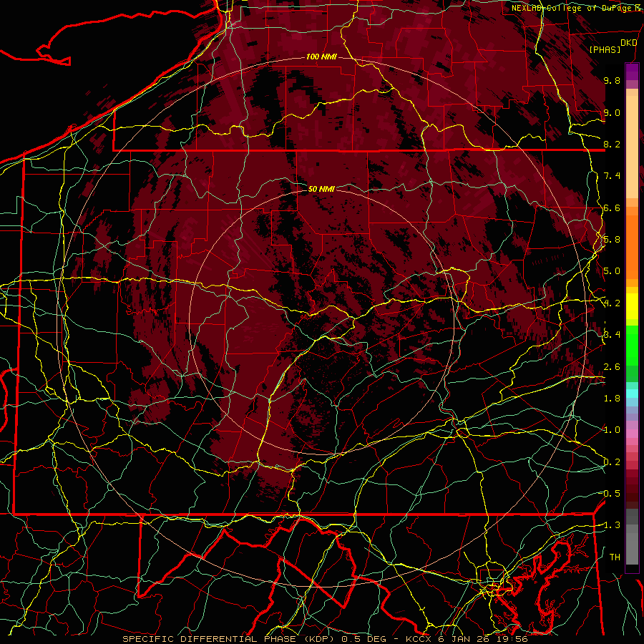Viewport: 644px width, 644px height.
Task: Pick the cyan segment of the color bar
Action: 632,394
